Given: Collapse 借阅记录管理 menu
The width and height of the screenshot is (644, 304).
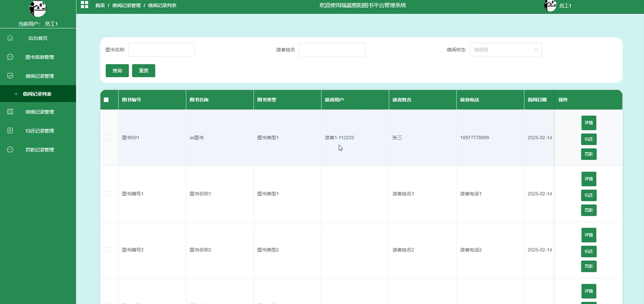Looking at the screenshot, I should [38, 76].
